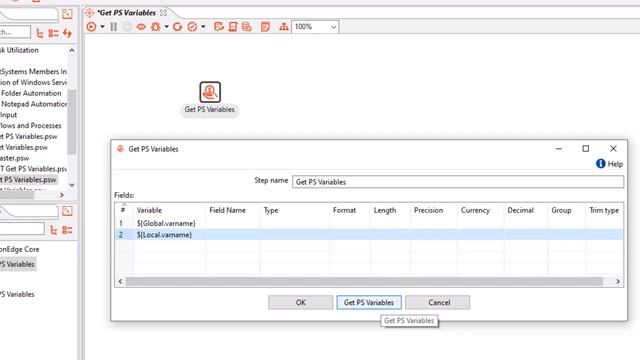Viewport: 640px width, 360px height.
Task: Click the circular replay icon
Action: [177, 27]
